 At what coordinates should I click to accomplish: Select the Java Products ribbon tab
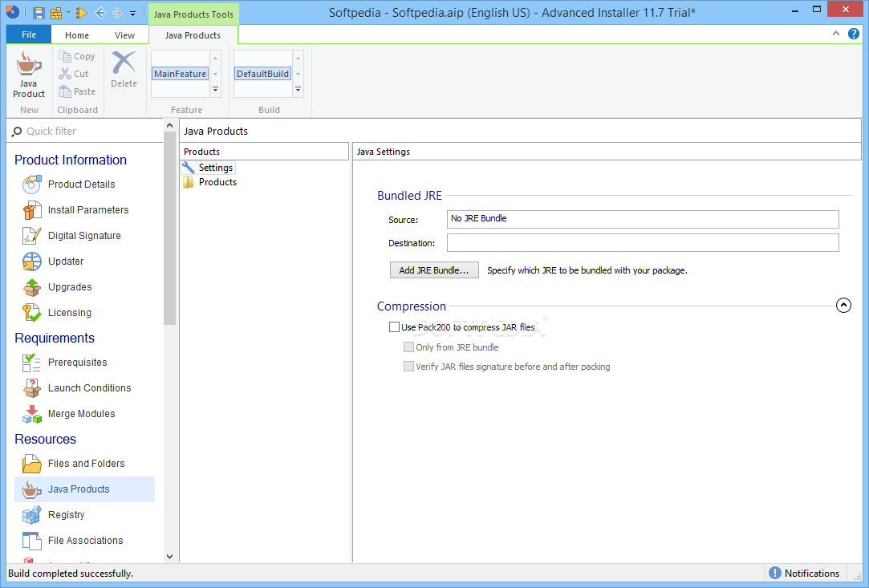click(193, 35)
